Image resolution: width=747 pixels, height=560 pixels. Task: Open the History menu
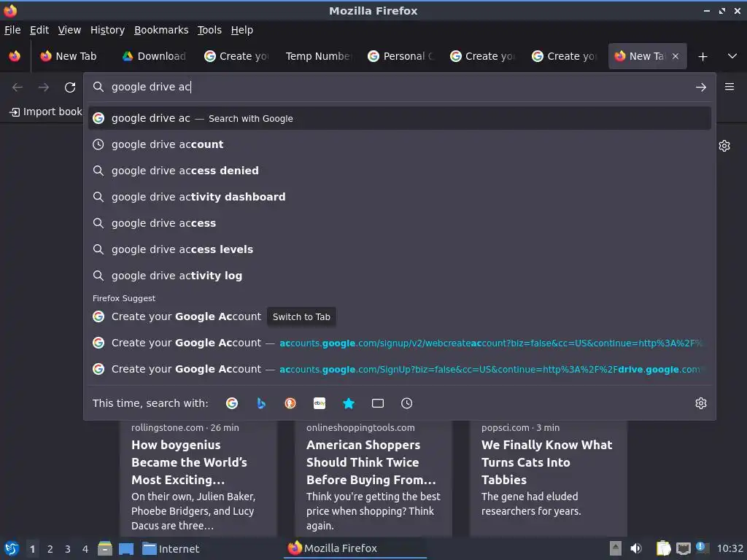(108, 30)
